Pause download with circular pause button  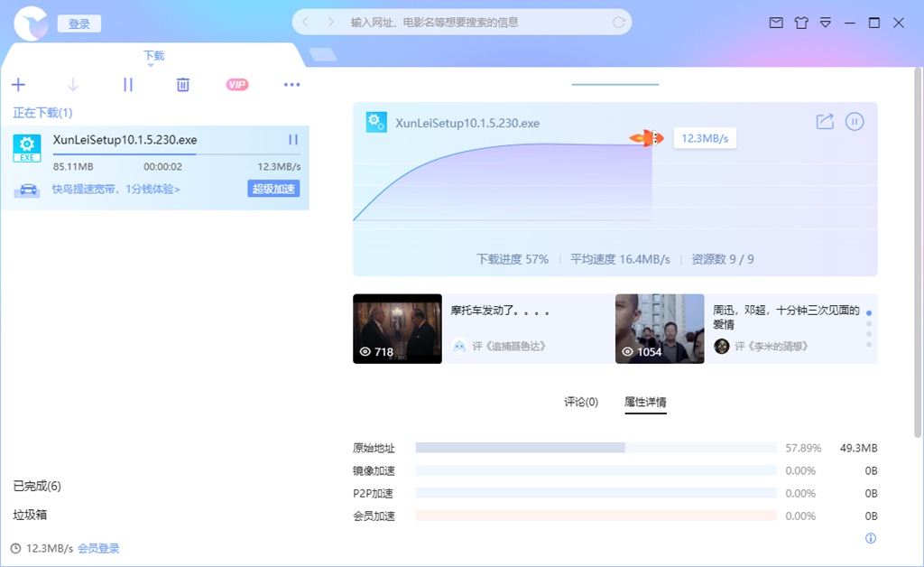[x=855, y=121]
